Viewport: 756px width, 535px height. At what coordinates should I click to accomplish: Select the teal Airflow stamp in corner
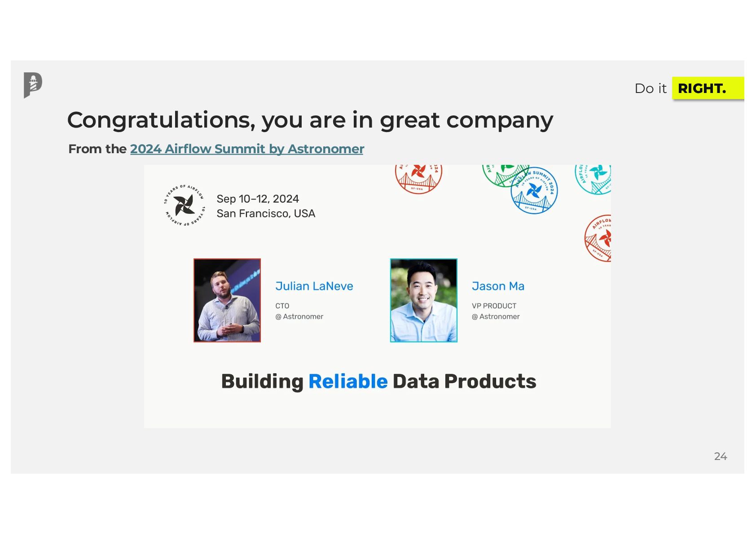pos(593,179)
